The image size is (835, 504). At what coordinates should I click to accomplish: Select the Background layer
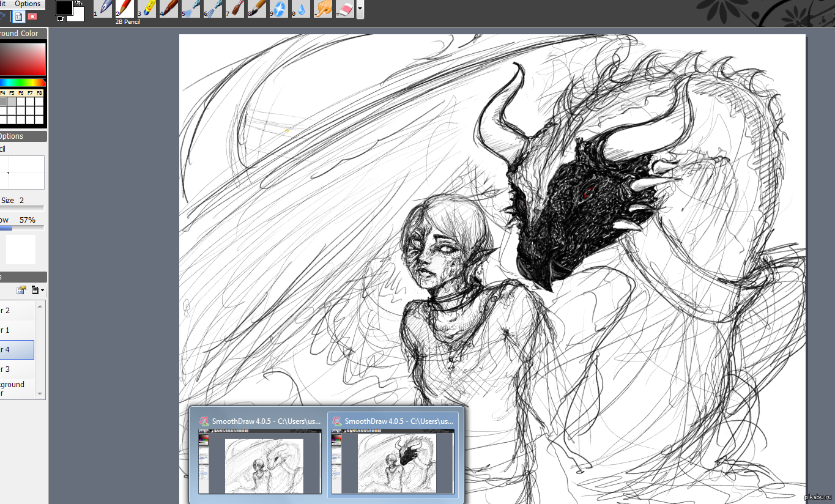pyautogui.click(x=17, y=389)
